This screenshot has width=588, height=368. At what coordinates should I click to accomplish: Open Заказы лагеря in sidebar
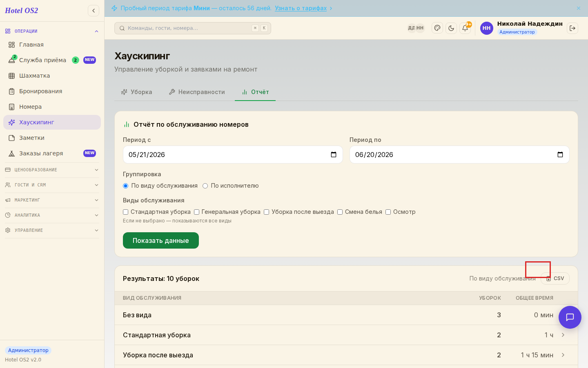pos(52,153)
